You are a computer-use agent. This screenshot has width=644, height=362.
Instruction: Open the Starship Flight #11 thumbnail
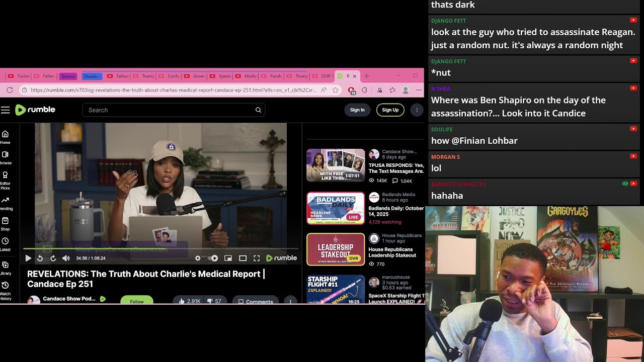tap(336, 289)
